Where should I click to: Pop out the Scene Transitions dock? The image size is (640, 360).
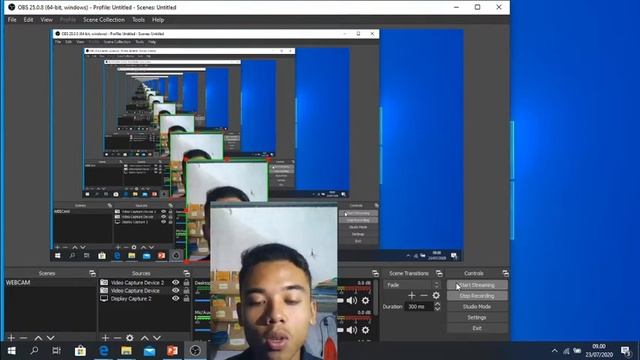(439, 273)
